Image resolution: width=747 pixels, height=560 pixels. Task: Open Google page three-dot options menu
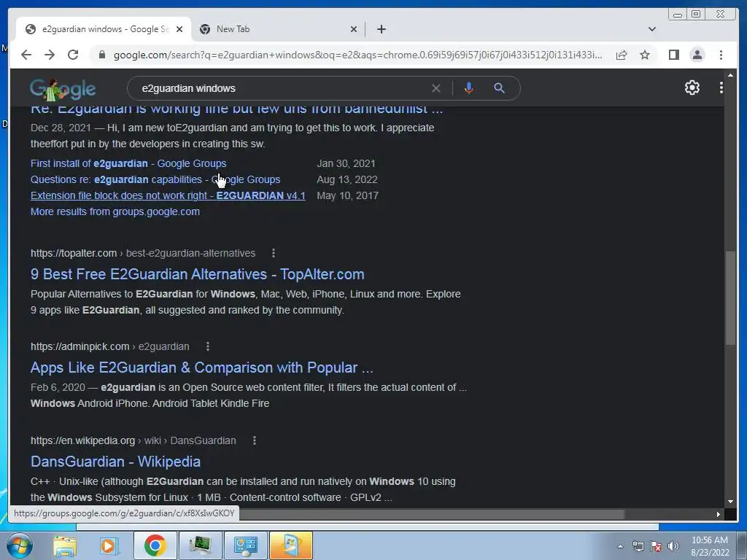point(721,87)
